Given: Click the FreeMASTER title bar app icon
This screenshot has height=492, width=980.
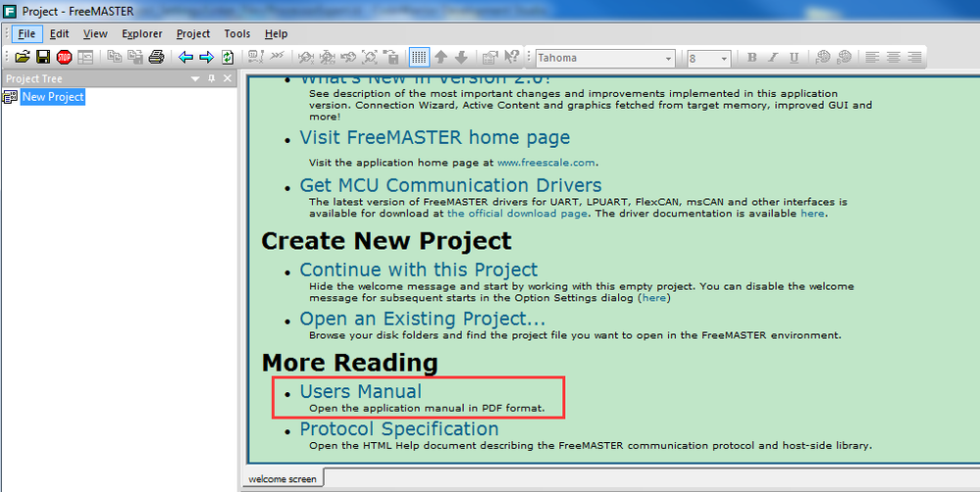Looking at the screenshot, I should 10,12.
